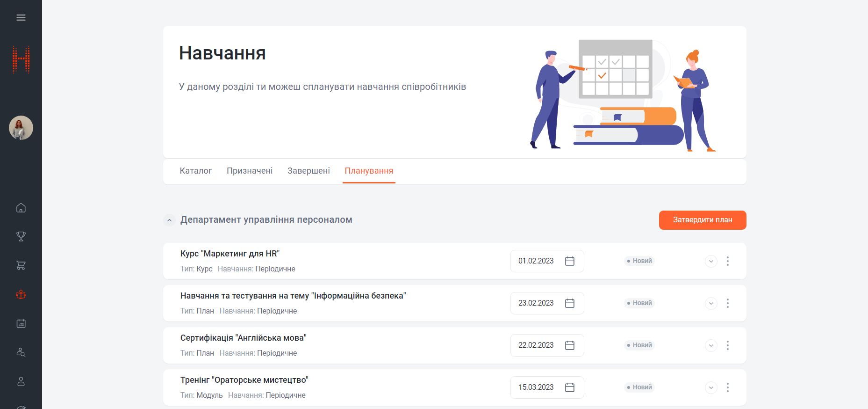Viewport: 868px width, 409px height.
Task: Open three-dot menu for Курс "Маркетинг для HR"
Action: [727, 261]
